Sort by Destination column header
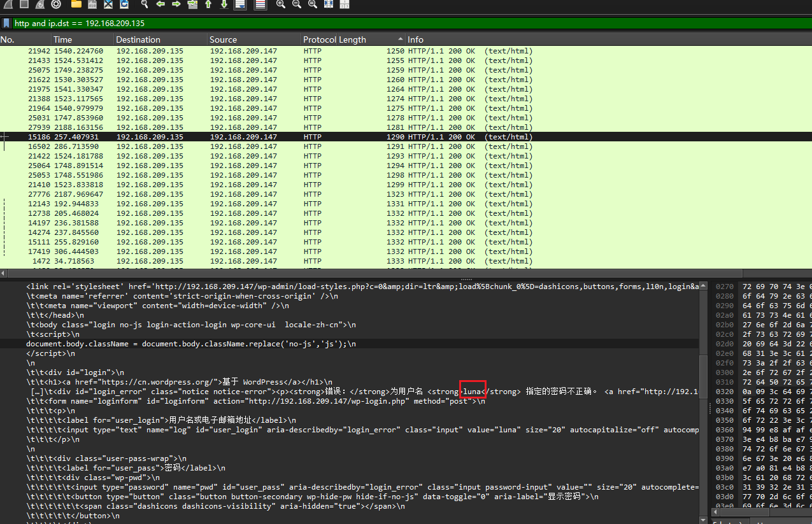Viewport: 812px width, 524px height. coord(161,39)
